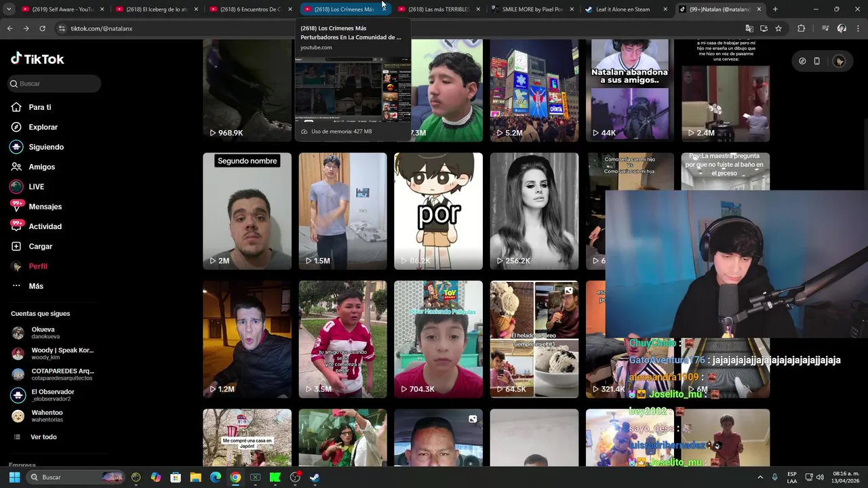The height and width of the screenshot is (488, 868).
Task: Open File Explorer from taskbar
Action: pos(195,477)
